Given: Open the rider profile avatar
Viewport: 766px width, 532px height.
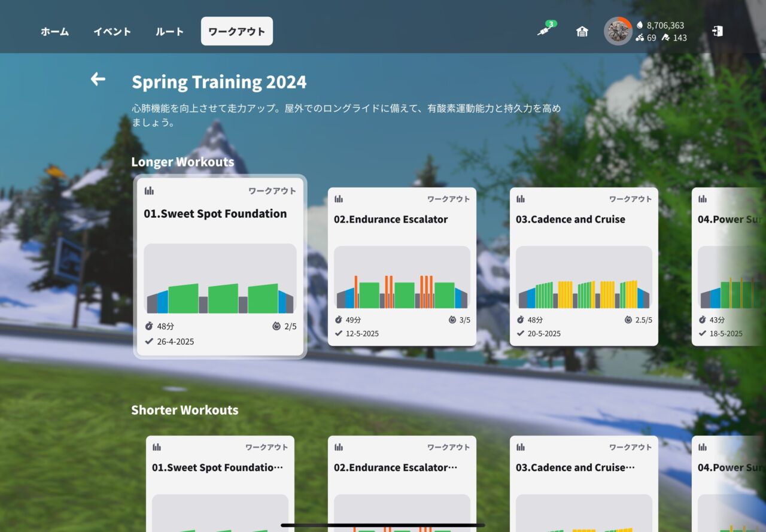Looking at the screenshot, I should click(617, 31).
